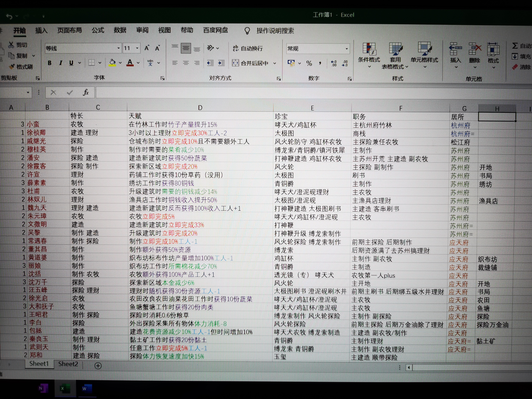
Task: Open the Font dialog launcher (字体)
Action: click(x=163, y=78)
